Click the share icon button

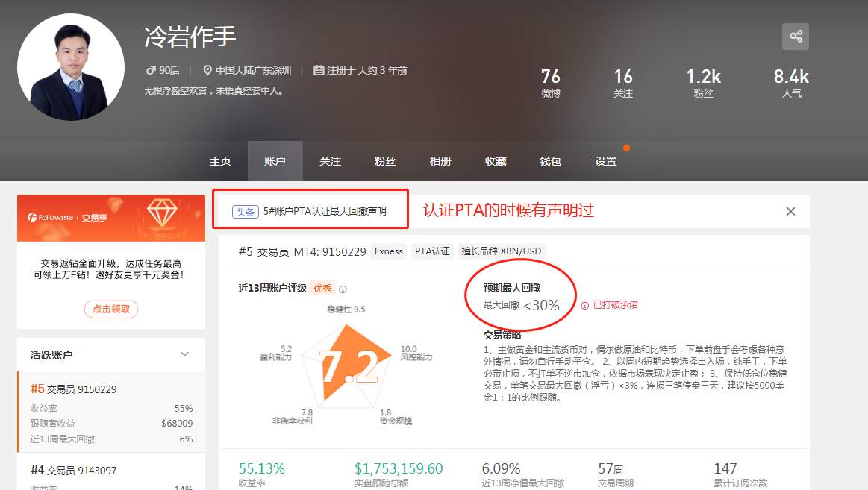coord(796,37)
